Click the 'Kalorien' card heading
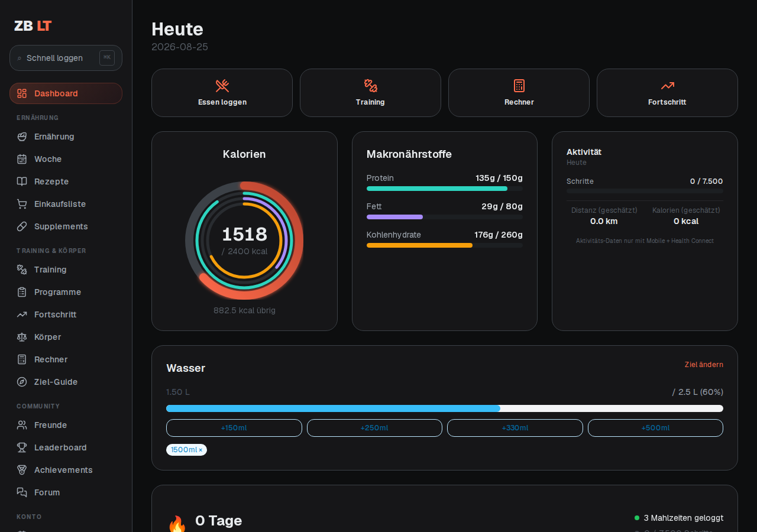Viewport: 757px width, 532px height. click(x=244, y=154)
